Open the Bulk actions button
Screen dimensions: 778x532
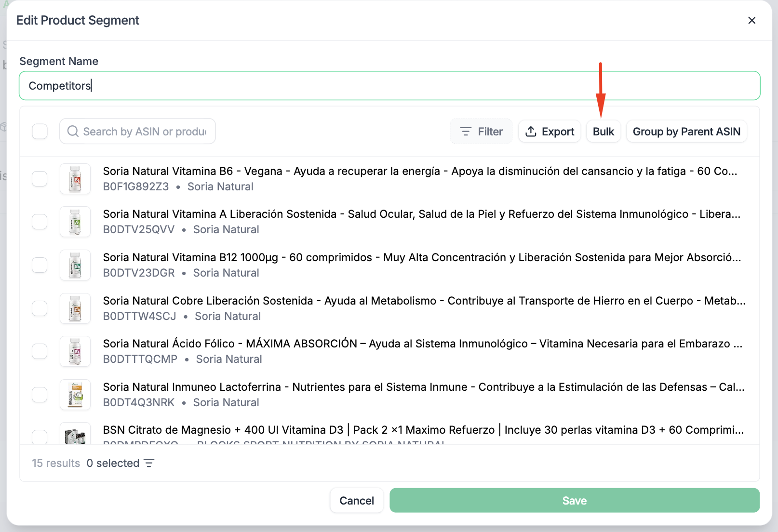tap(603, 132)
